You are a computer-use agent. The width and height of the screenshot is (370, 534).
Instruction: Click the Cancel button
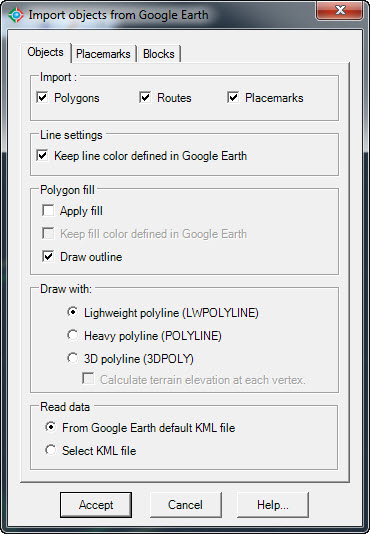click(x=185, y=505)
